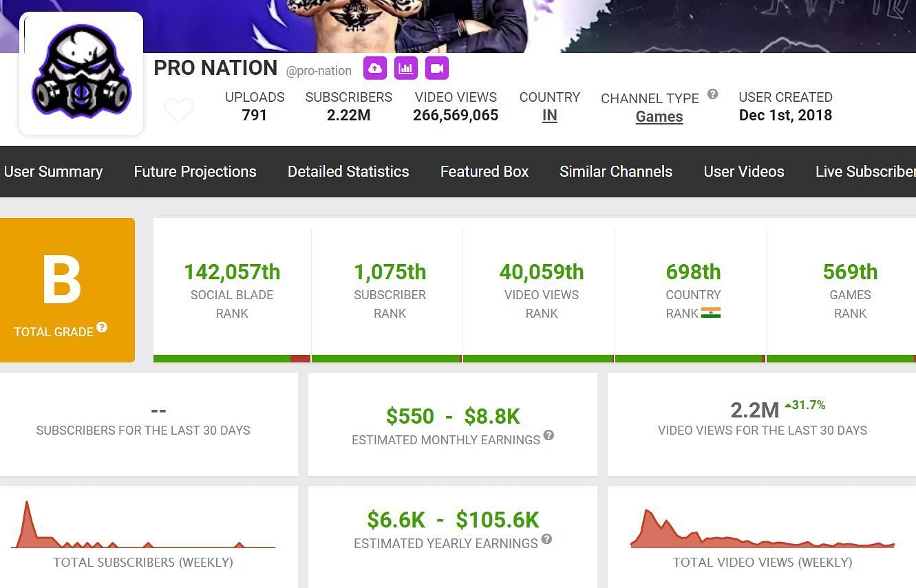Click the India flag next to Country Rank
Image resolution: width=916 pixels, height=588 pixels.
coord(711,312)
